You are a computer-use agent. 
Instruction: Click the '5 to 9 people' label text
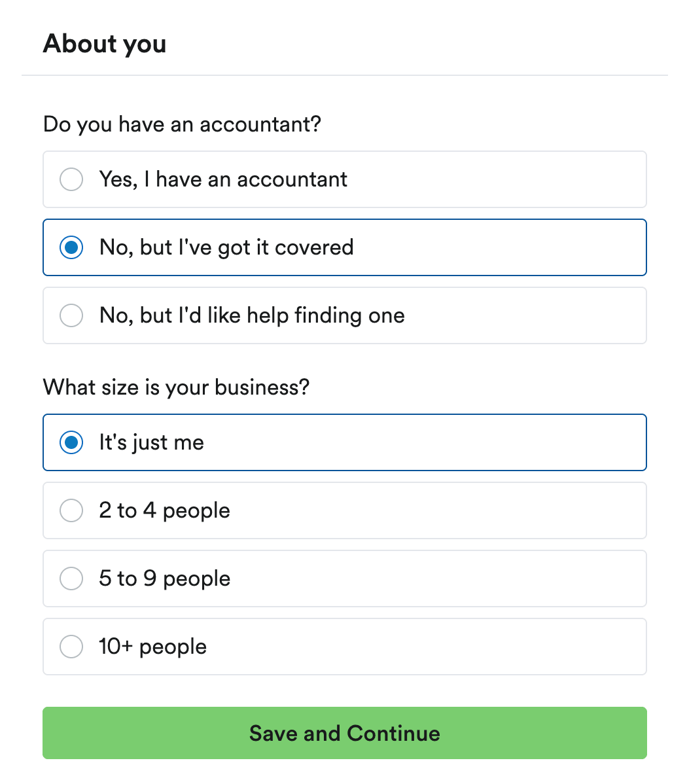165,579
